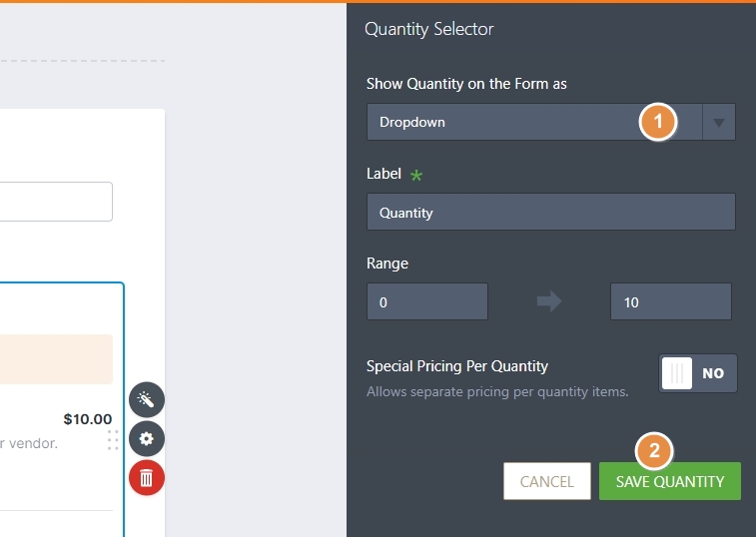The image size is (756, 537).
Task: Delete the element with red trash icon
Action: pos(147,478)
